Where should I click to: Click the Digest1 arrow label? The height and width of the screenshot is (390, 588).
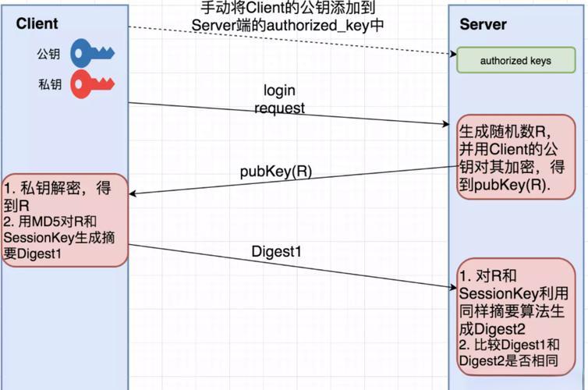point(276,251)
